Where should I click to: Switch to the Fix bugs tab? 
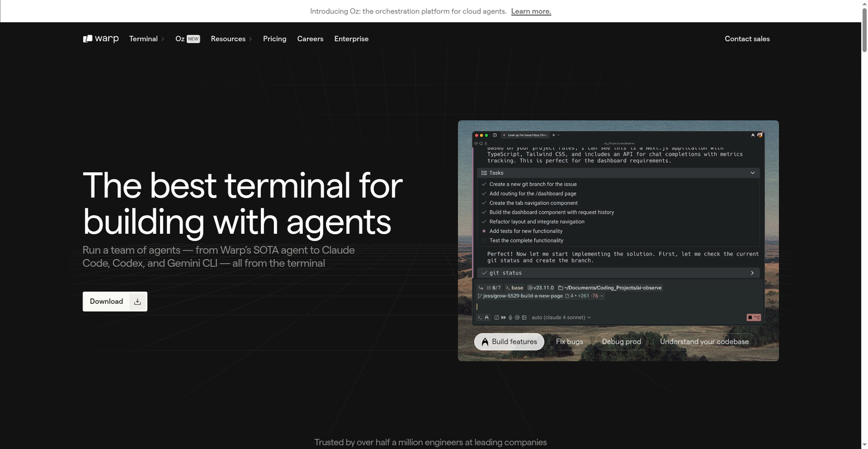[x=569, y=342]
